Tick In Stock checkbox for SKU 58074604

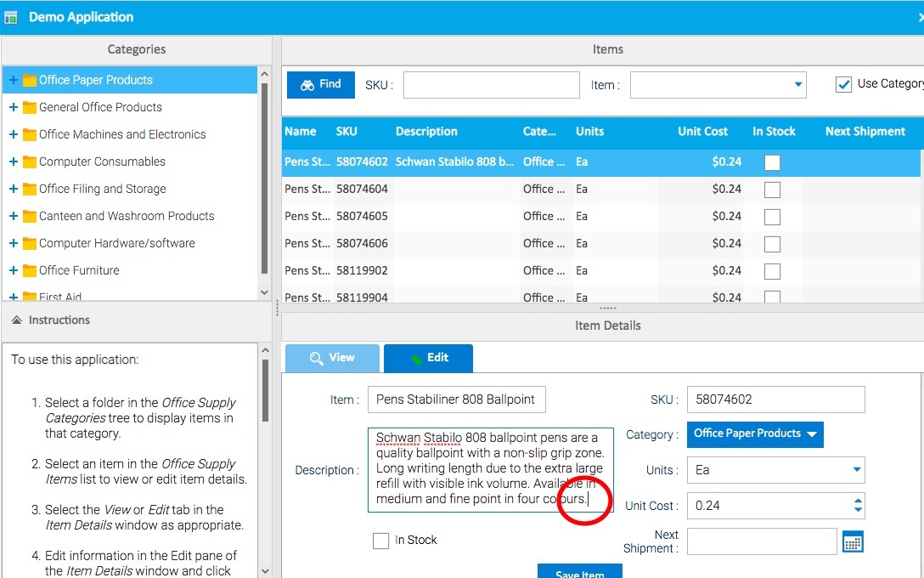pyautogui.click(x=772, y=190)
